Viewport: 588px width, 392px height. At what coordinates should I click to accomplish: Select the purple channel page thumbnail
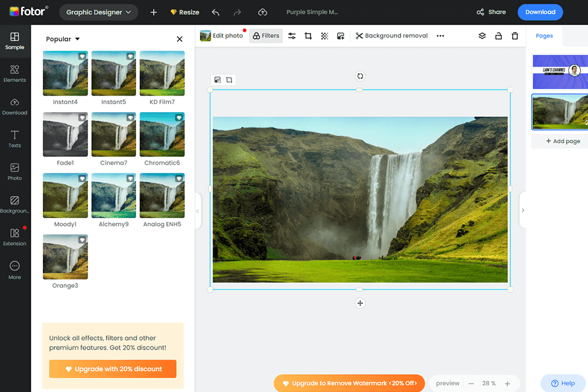(560, 72)
